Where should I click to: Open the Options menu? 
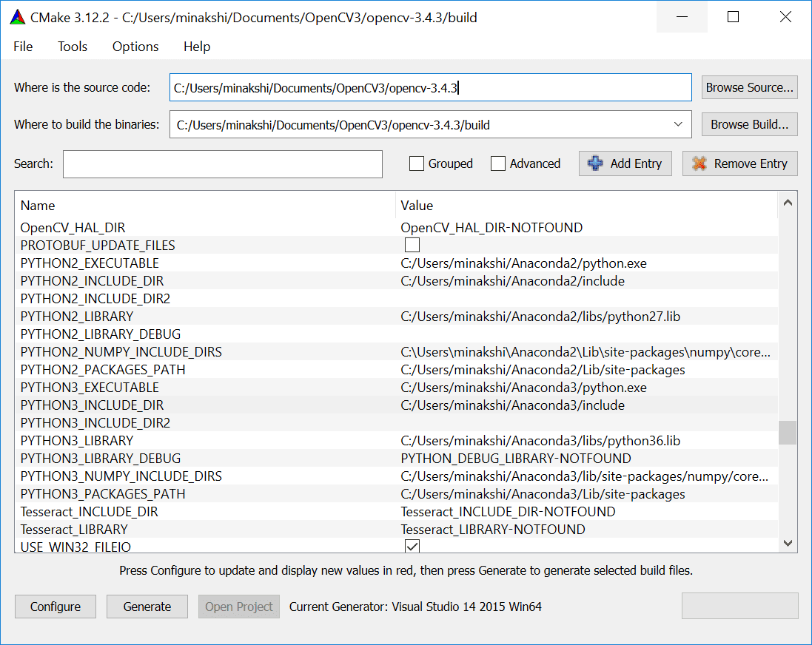(x=135, y=47)
